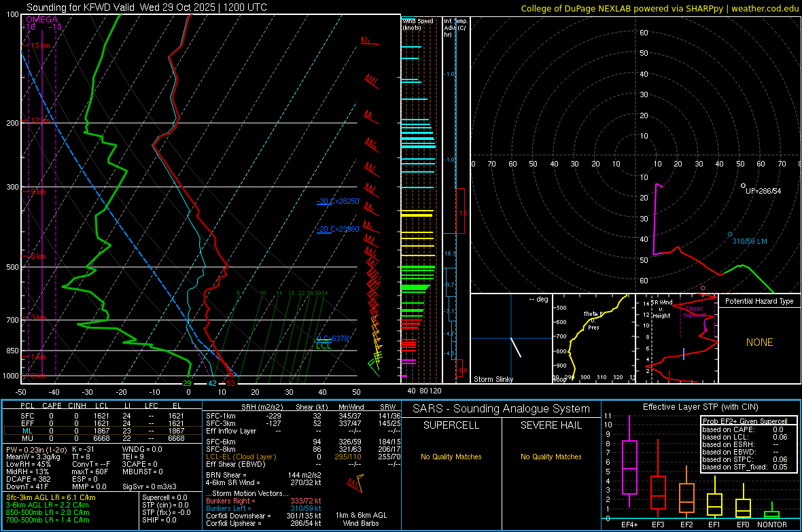This screenshot has width=802, height=532.
Task: Click the green LCL label
Action: tap(324, 346)
